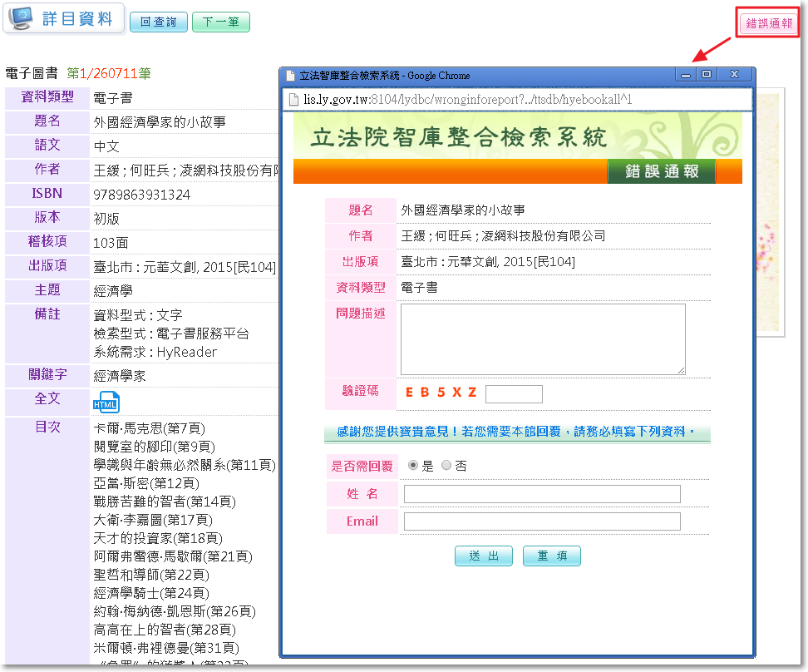Click the 詳目資料 computer icon
The height and width of the screenshot is (672, 808).
coord(22,18)
